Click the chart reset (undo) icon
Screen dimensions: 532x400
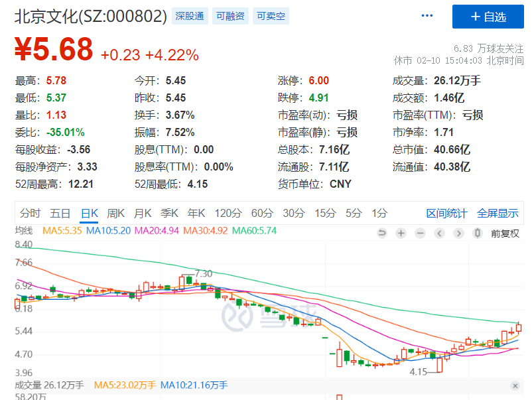point(381,233)
